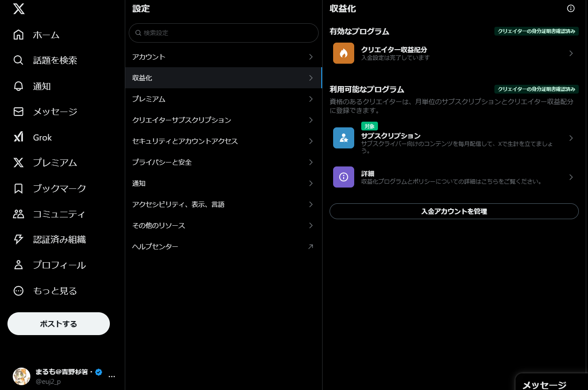Image resolution: width=588 pixels, height=390 pixels.
Task: Click into the 検索設定 search field
Action: tap(223, 33)
